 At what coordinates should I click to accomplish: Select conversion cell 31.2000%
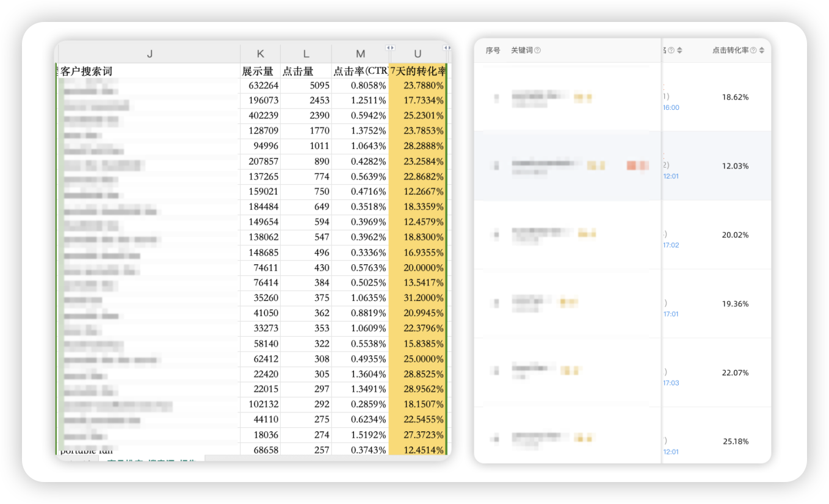coord(418,298)
